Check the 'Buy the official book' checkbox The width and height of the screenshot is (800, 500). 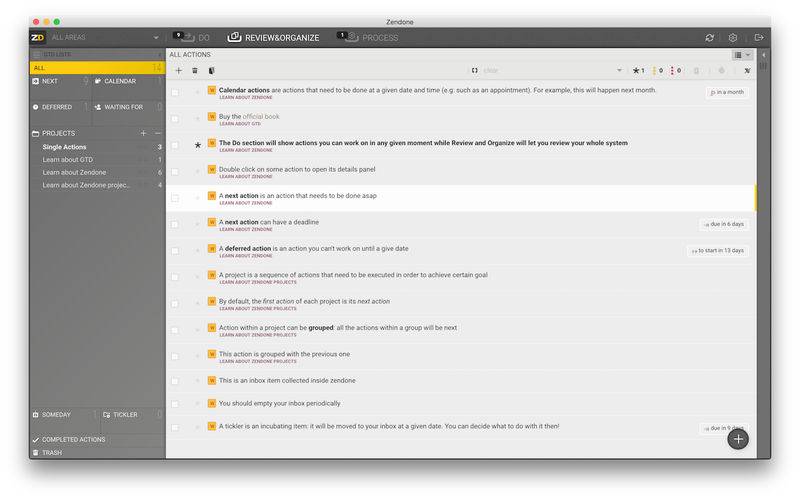175,119
